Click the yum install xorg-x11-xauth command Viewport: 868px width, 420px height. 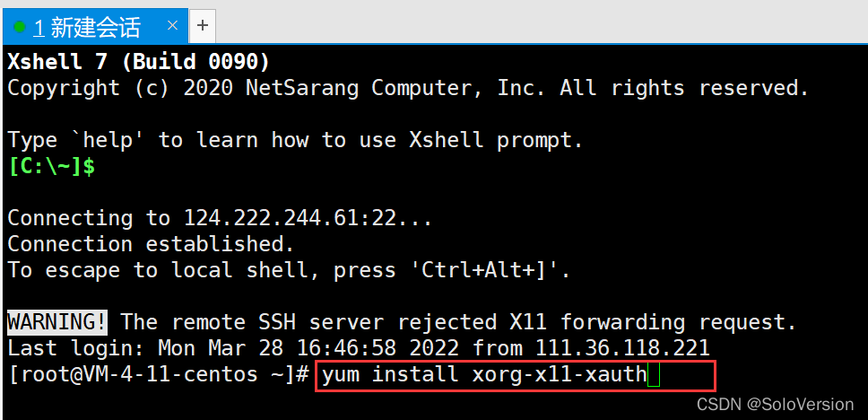(x=482, y=373)
